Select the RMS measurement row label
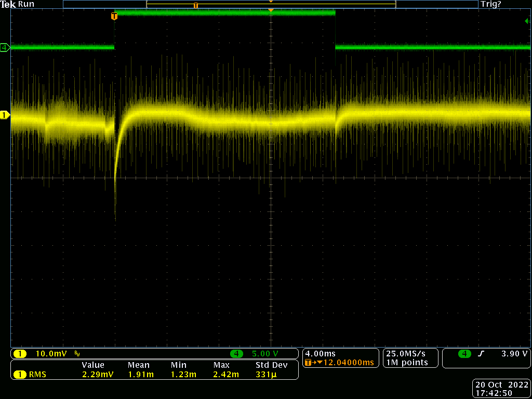 [x=36, y=374]
